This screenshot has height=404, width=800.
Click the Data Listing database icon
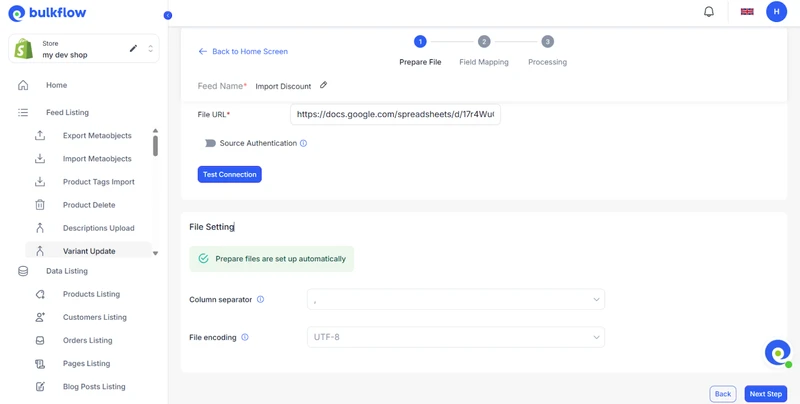[x=23, y=271]
